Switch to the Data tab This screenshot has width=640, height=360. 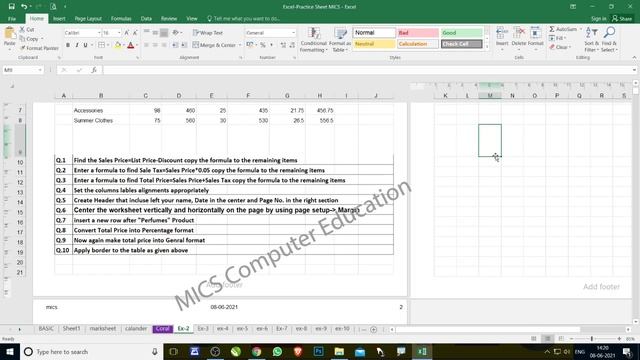[146, 19]
